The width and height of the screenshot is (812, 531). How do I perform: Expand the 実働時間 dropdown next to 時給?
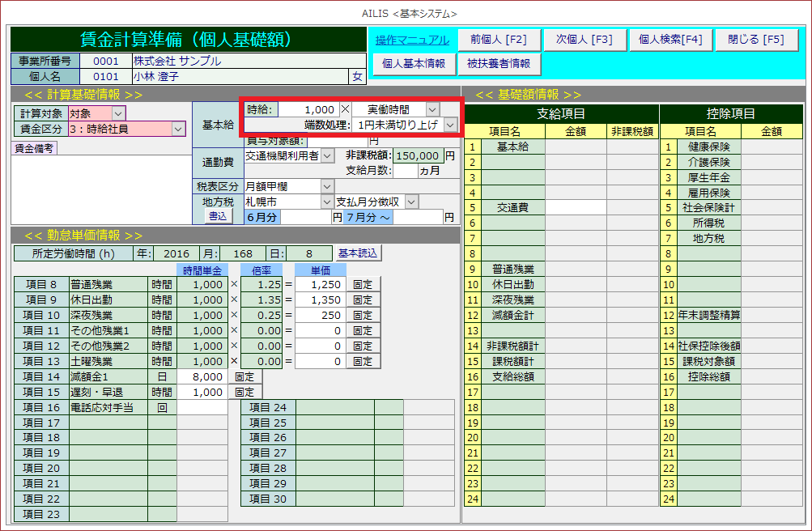click(x=432, y=109)
